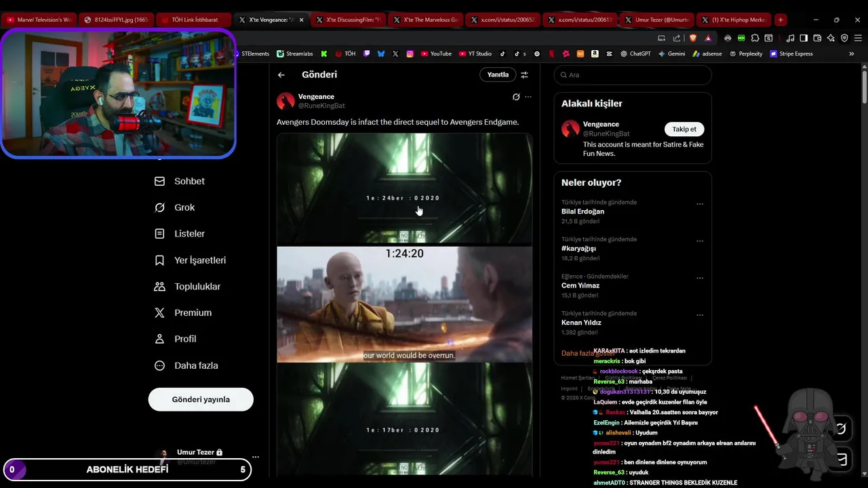868x488 pixels.
Task: Open Yer İşaretleri bookmarks
Action: pyautogui.click(x=191, y=260)
